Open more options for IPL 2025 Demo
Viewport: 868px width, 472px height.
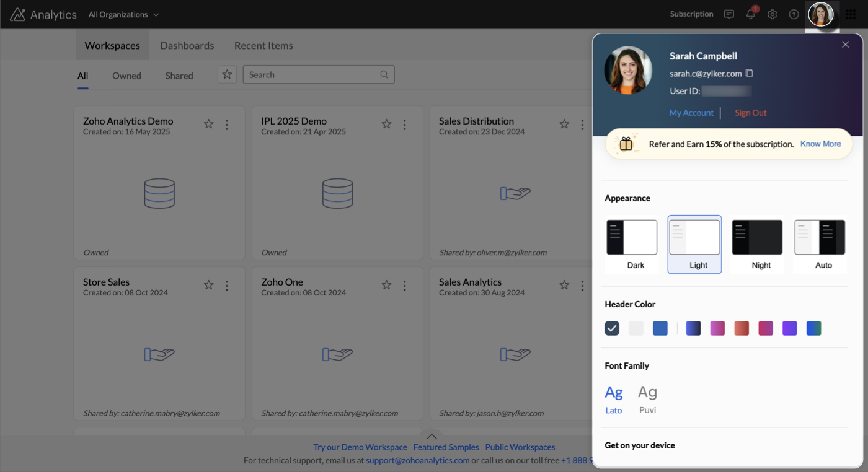[x=405, y=125]
